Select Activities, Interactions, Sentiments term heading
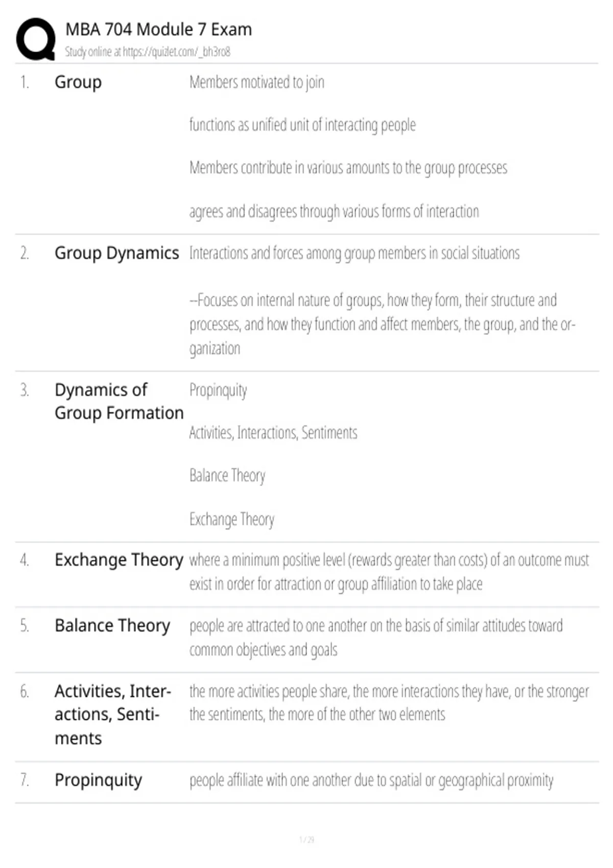This screenshot has width=613, height=868. click(x=112, y=714)
